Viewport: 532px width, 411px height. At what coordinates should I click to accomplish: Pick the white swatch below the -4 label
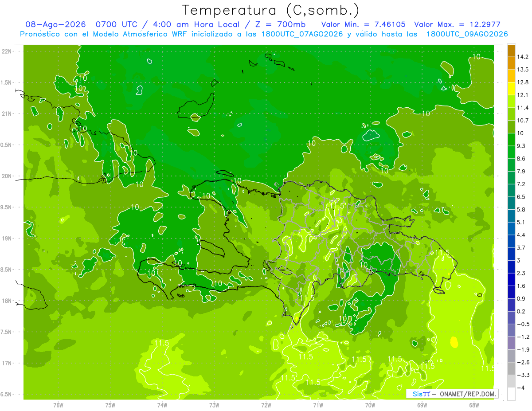(x=511, y=394)
